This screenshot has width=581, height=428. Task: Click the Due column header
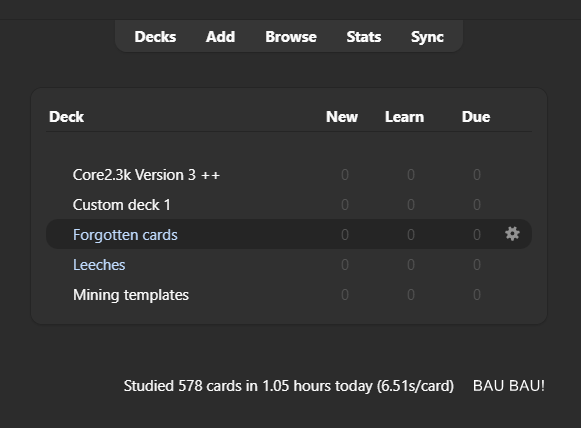(x=476, y=117)
